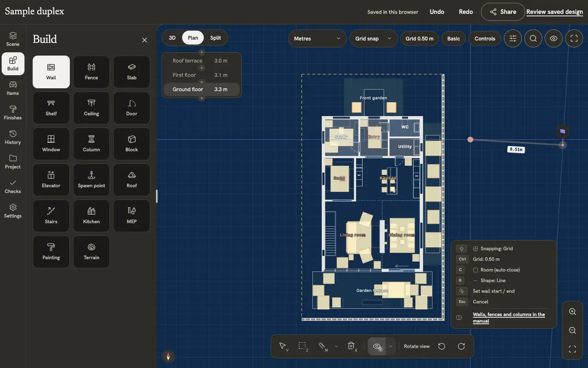The image size is (588, 368).
Task: Pick the Shelf tool
Action: tap(51, 108)
